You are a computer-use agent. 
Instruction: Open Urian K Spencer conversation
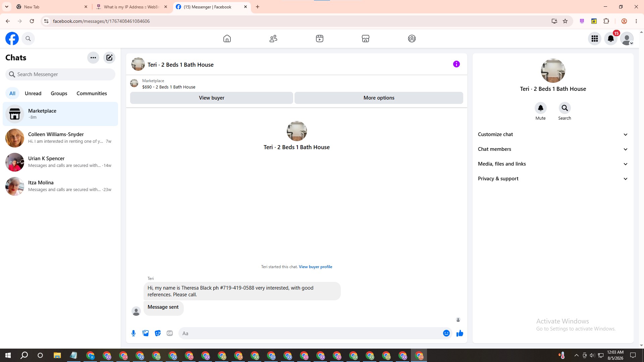coord(60,162)
